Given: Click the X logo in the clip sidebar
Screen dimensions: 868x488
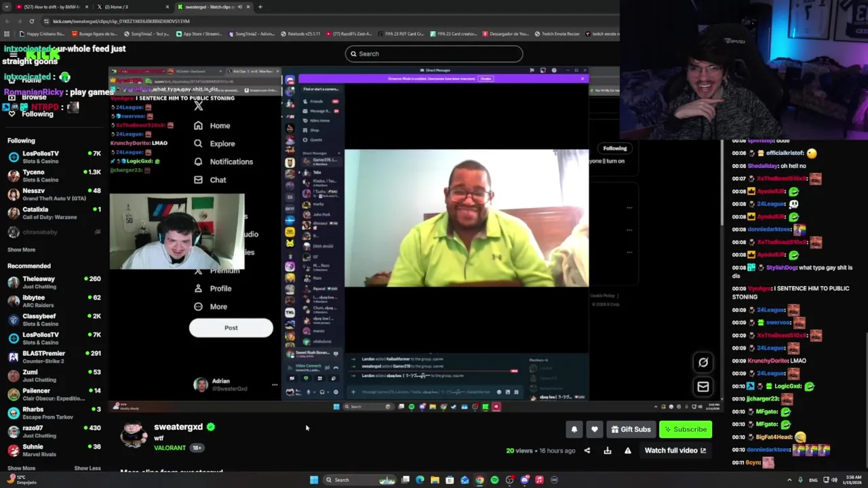Looking at the screenshot, I should pyautogui.click(x=198, y=106).
